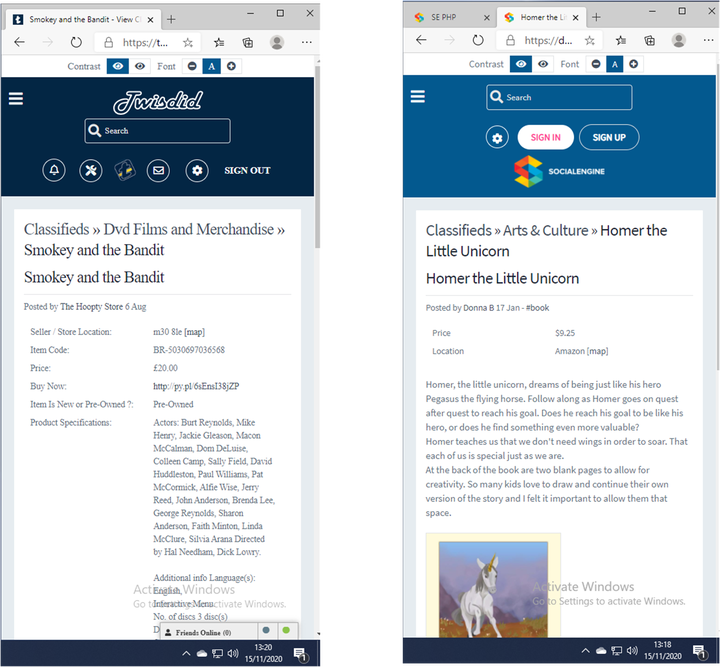Viewport: 720px width, 667px height.
Task: Open Donna B poster profile link
Action: click(478, 308)
